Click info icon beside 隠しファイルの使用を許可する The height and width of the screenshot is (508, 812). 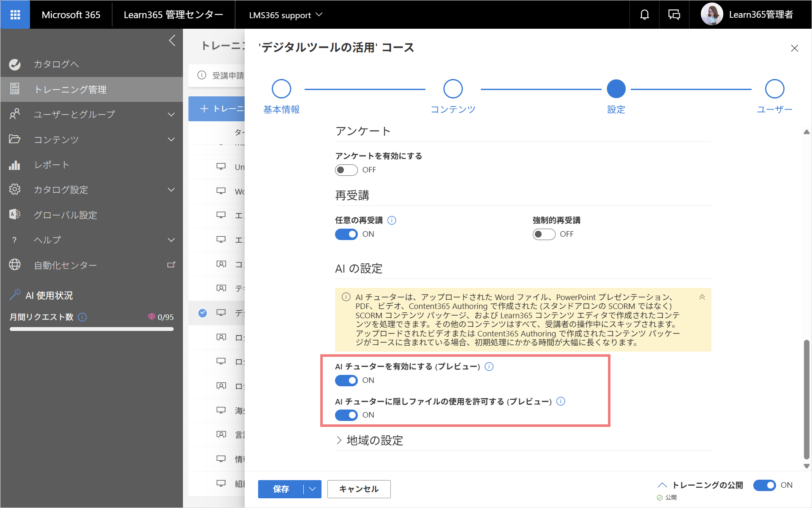561,401
